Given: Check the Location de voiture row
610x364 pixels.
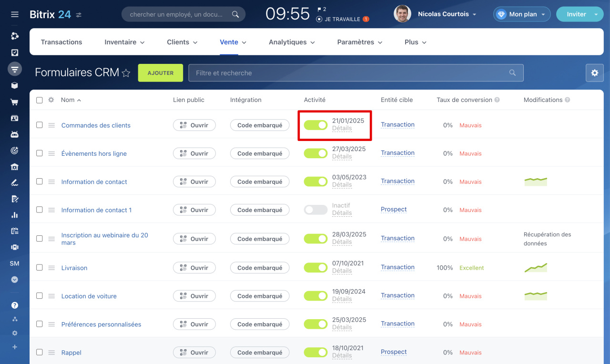Looking at the screenshot, I should pos(40,295).
